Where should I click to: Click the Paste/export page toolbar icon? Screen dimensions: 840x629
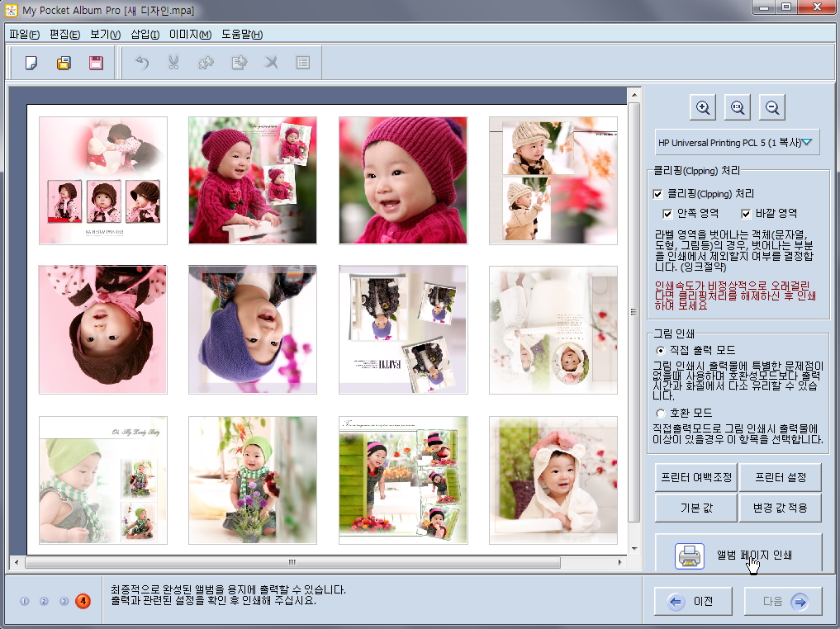[x=239, y=64]
